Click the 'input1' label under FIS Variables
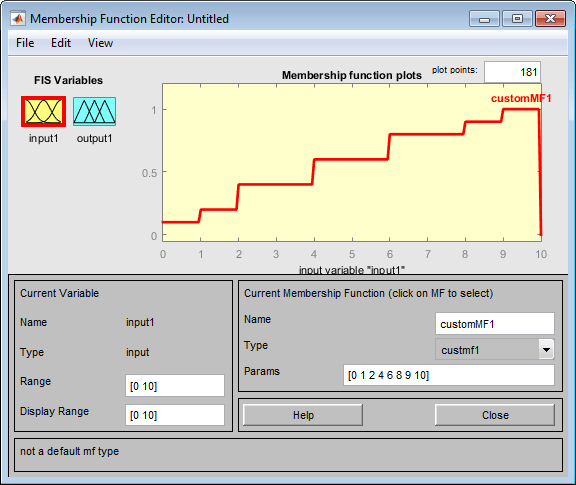The width and height of the screenshot is (576, 485). 44,138
